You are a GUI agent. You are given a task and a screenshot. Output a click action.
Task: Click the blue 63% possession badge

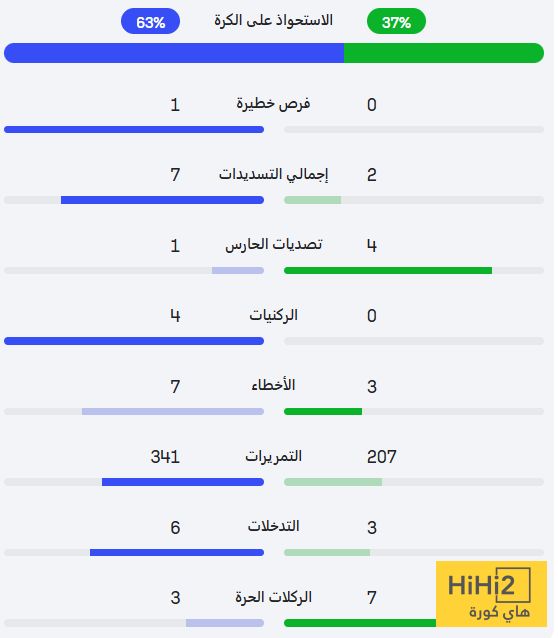point(151,22)
